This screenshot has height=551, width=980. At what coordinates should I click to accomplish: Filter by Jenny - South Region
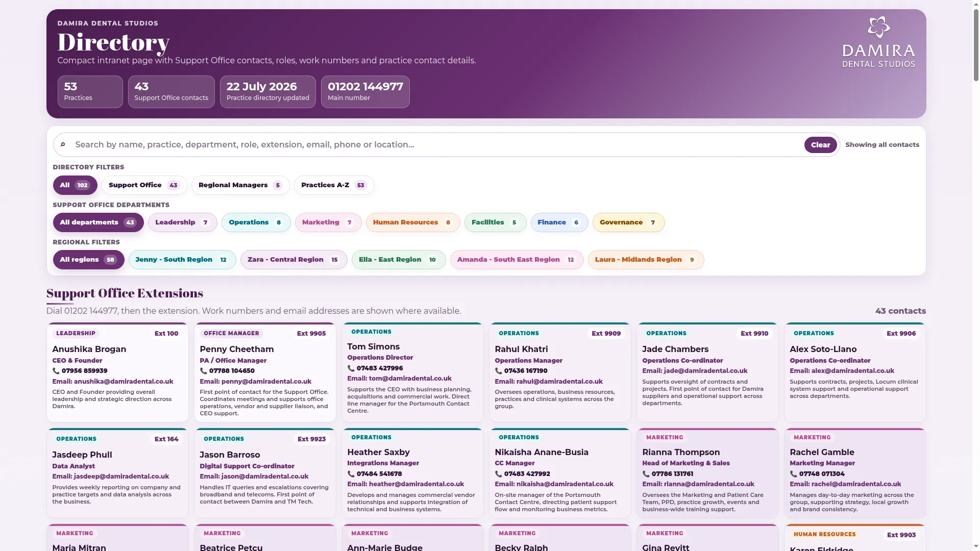[182, 260]
